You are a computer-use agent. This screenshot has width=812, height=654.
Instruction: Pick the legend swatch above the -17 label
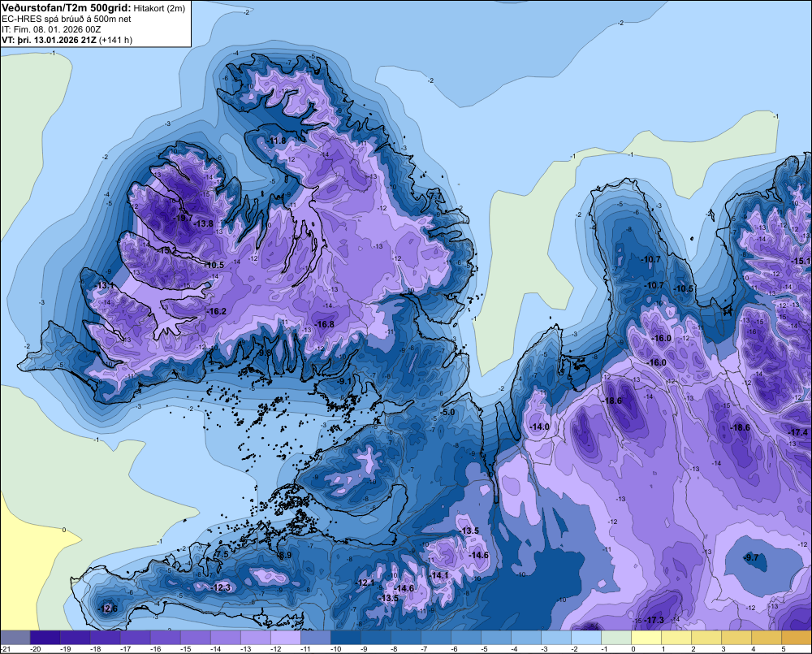[x=136, y=637]
